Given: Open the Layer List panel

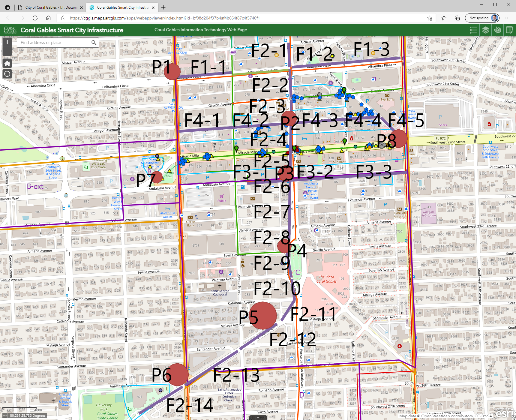Looking at the screenshot, I should tap(485, 30).
